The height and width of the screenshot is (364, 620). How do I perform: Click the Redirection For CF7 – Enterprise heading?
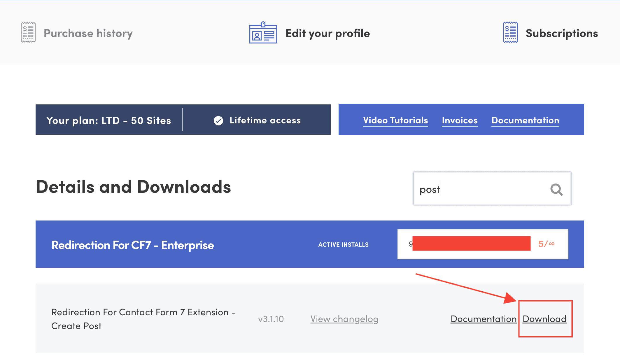coord(133,245)
